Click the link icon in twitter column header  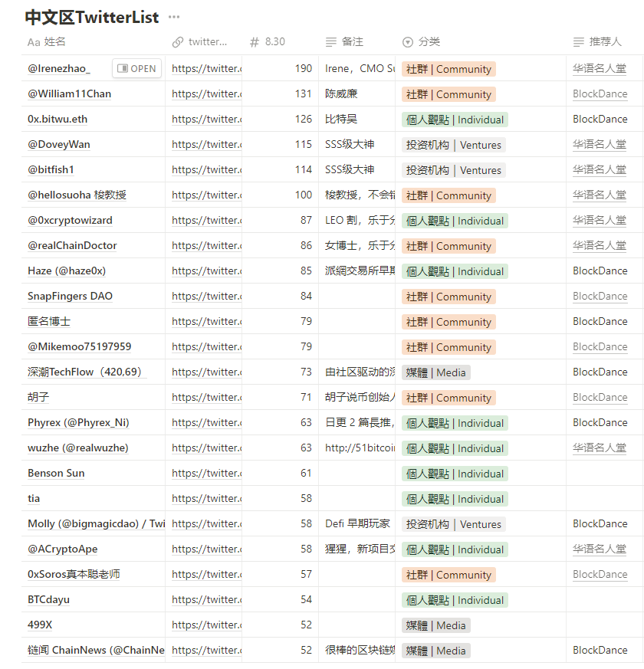178,42
